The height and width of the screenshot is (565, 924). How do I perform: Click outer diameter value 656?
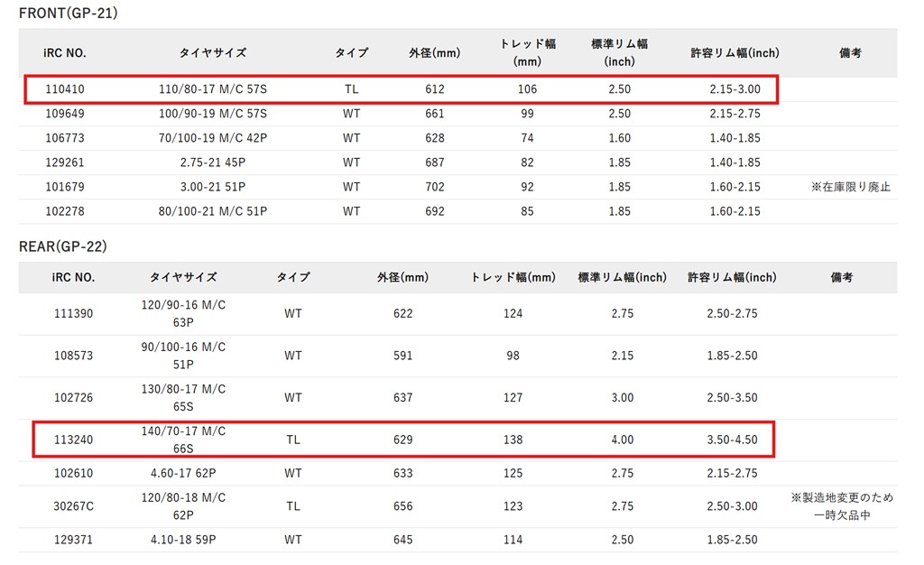[x=403, y=506]
